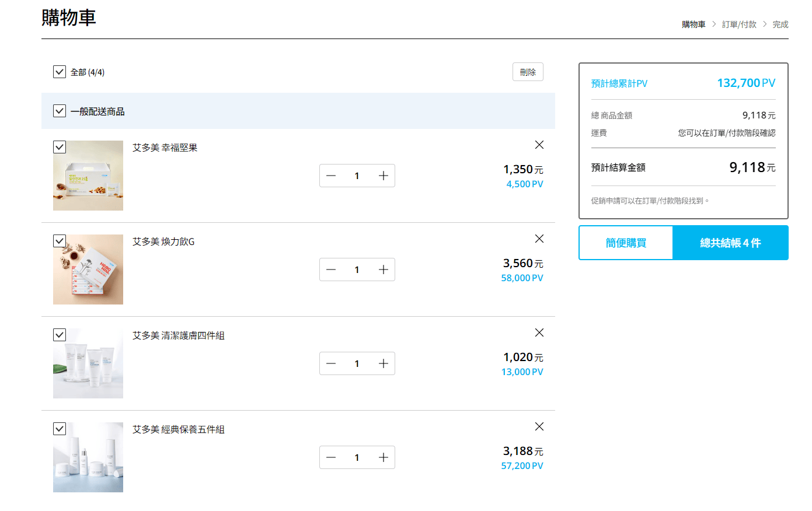
Task: Click the 總共結帳 4 件 checkout button
Action: click(730, 243)
